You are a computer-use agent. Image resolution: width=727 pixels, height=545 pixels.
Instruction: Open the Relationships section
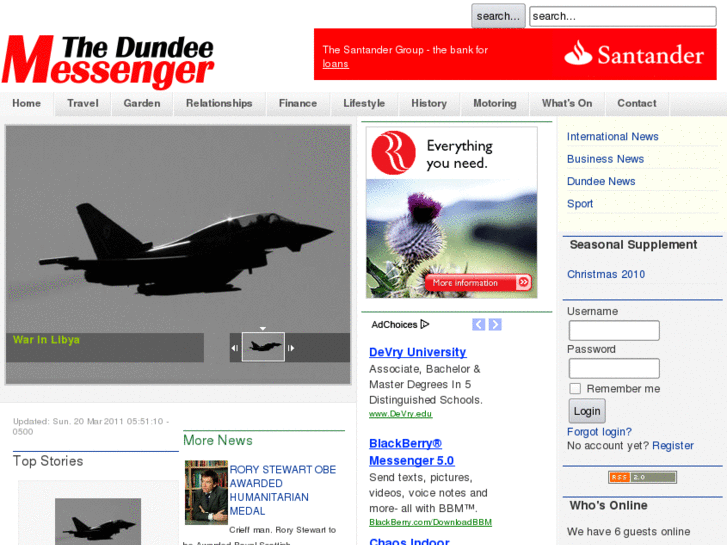coord(219,103)
